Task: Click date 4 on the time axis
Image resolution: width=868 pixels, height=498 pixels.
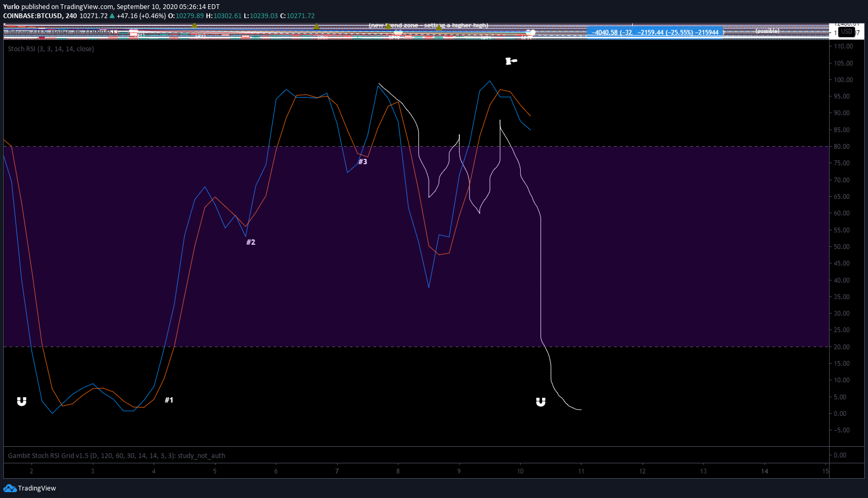Action: pos(154,471)
